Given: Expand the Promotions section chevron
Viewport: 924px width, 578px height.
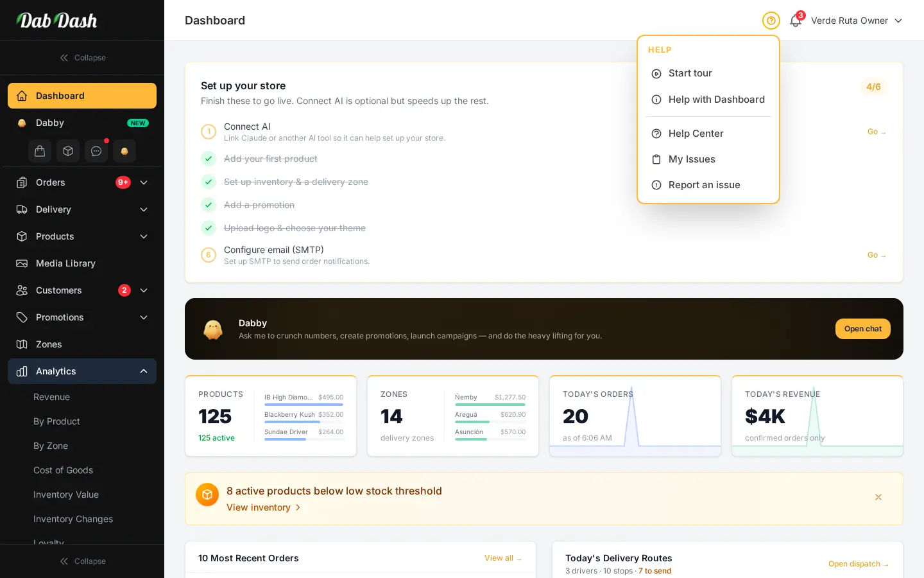Looking at the screenshot, I should [x=144, y=317].
